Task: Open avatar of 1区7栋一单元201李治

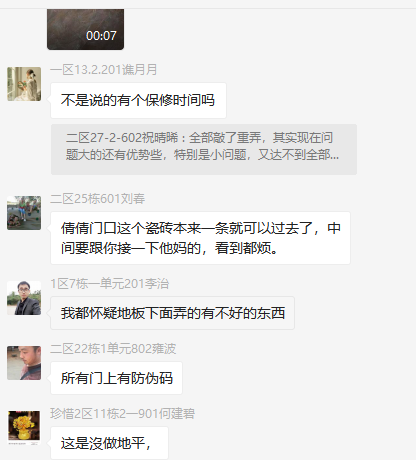Action: pyautogui.click(x=24, y=298)
